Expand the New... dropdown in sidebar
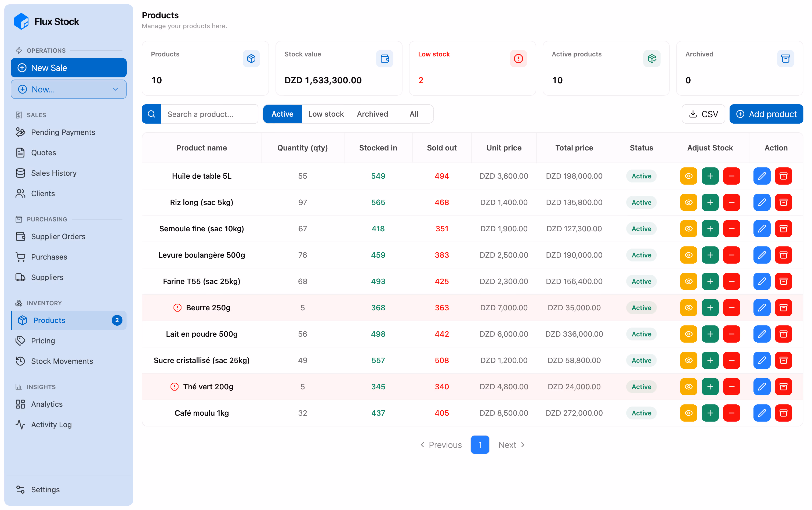Image resolution: width=812 pixels, height=510 pixels. [69, 89]
